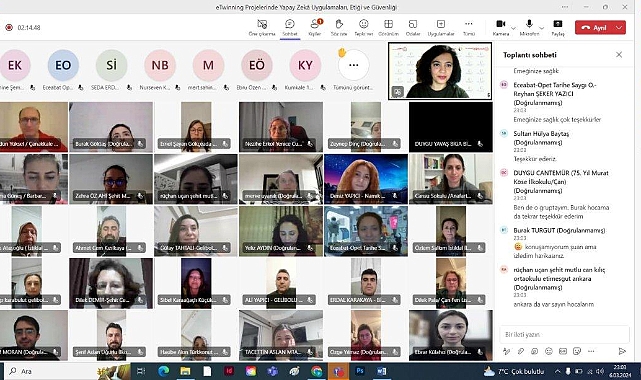Image resolution: width=641 pixels, height=380 pixels.
Task: Expand the Ayrıl leave options arrow
Action: [x=619, y=27]
